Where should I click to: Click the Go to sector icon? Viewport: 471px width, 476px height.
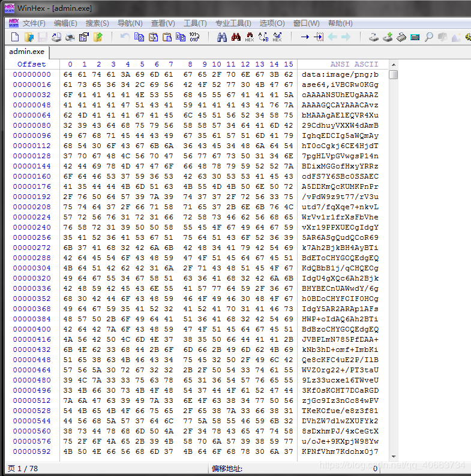(x=319, y=37)
